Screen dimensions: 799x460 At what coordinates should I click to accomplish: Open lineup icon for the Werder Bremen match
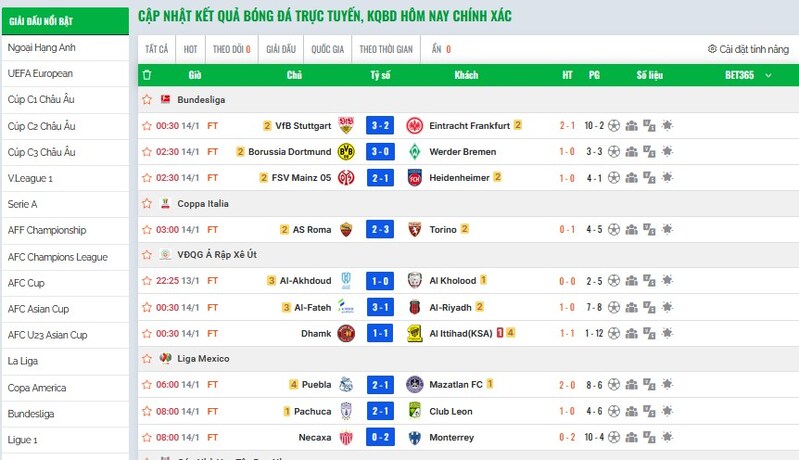click(631, 152)
